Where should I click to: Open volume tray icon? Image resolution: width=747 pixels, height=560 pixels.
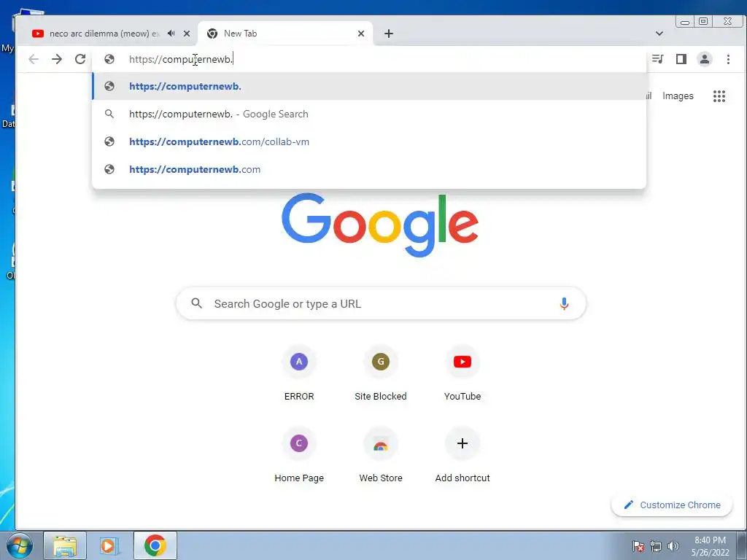(x=673, y=546)
